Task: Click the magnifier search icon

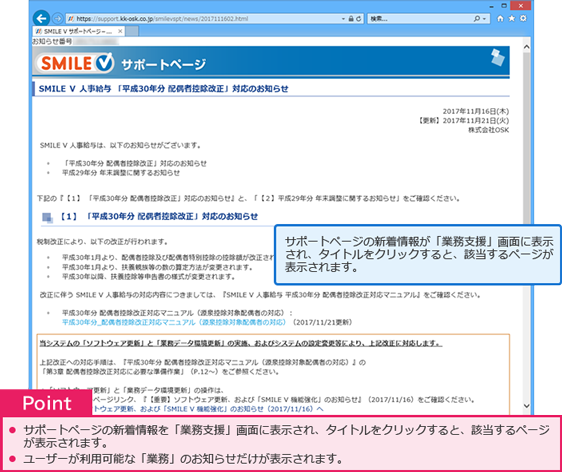Action: pyautogui.click(x=477, y=19)
